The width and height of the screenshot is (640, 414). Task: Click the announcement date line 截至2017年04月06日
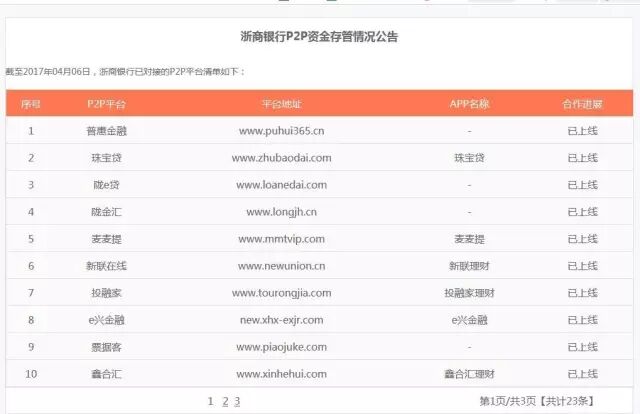click(x=48, y=72)
